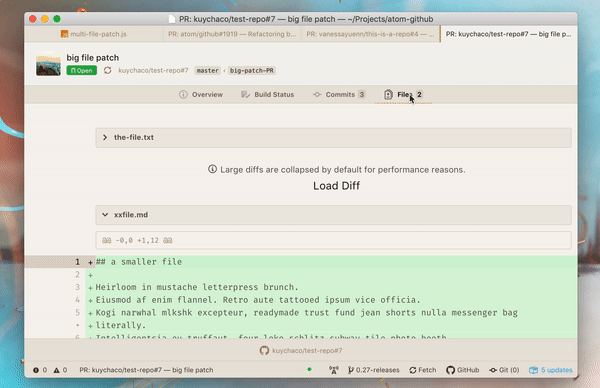Toggle the GitHub panel from status bar

463,370
